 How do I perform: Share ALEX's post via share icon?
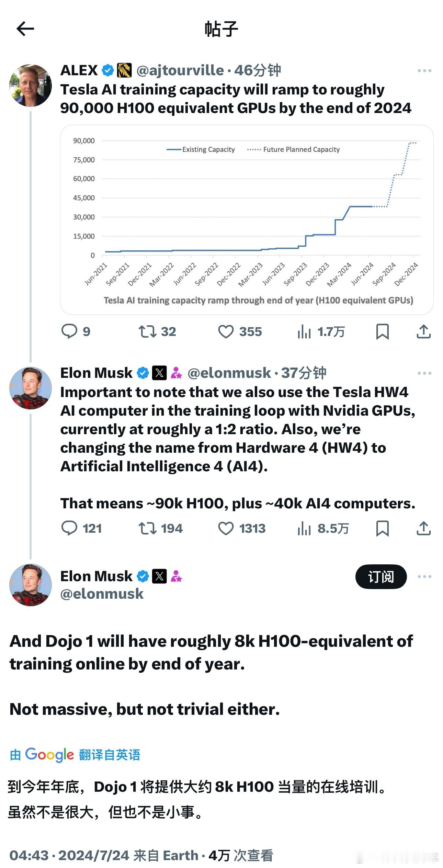click(x=423, y=331)
